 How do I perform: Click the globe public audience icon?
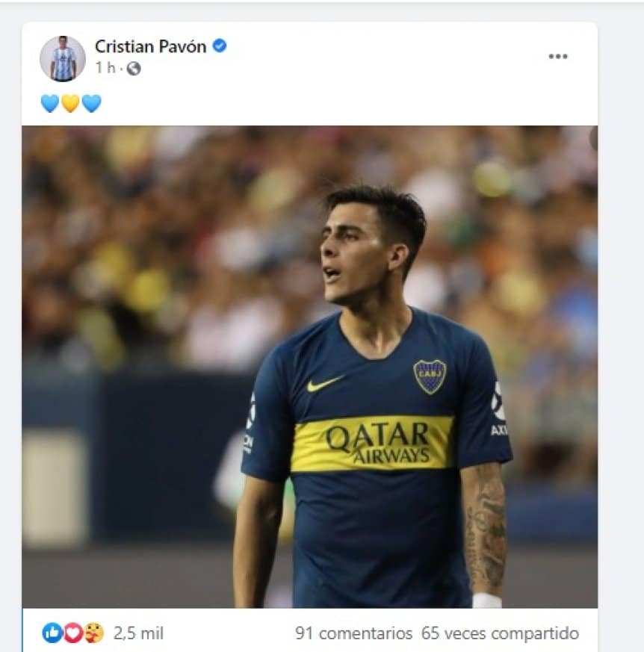(133, 69)
